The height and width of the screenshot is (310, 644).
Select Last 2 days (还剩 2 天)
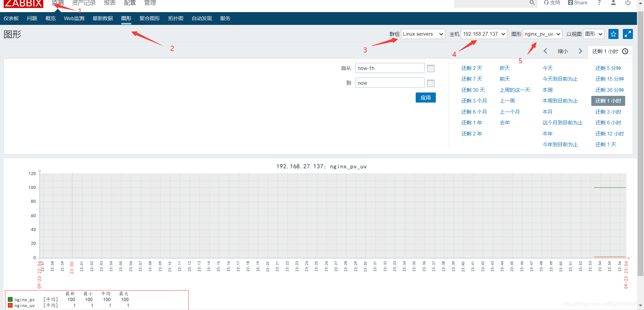(471, 68)
